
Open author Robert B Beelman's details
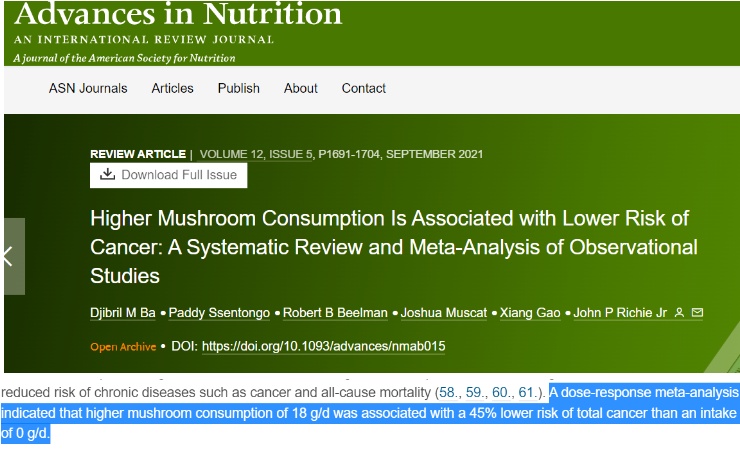pyautogui.click(x=334, y=314)
